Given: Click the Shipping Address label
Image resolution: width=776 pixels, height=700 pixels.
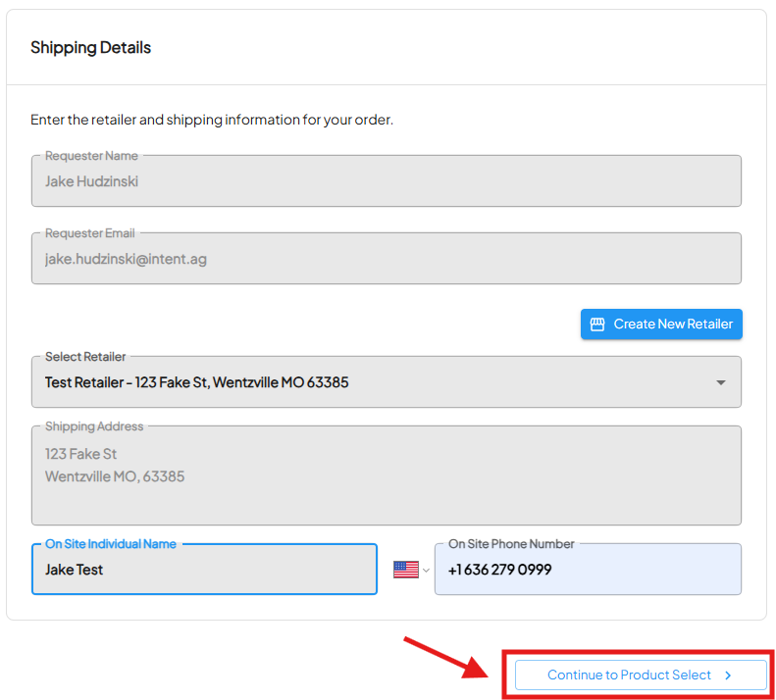Looking at the screenshot, I should [x=94, y=426].
